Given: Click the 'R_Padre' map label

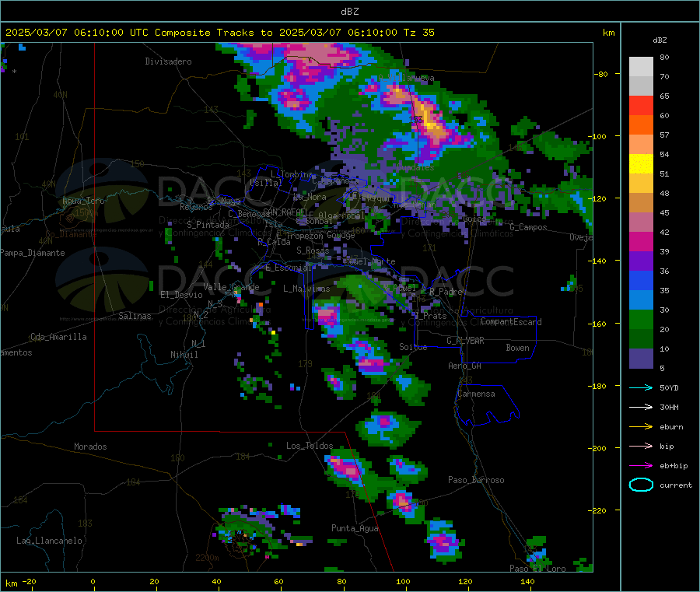Looking at the screenshot, I should coord(446,292).
